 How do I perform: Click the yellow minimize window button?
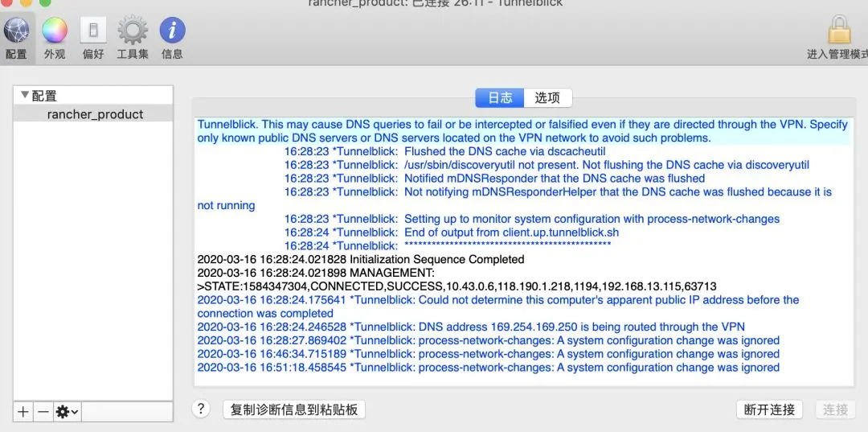25,2
